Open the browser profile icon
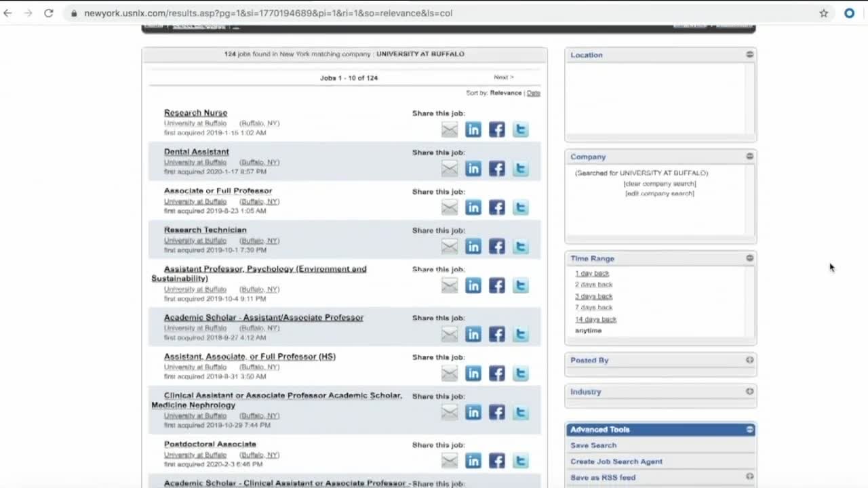868x488 pixels. (x=849, y=13)
